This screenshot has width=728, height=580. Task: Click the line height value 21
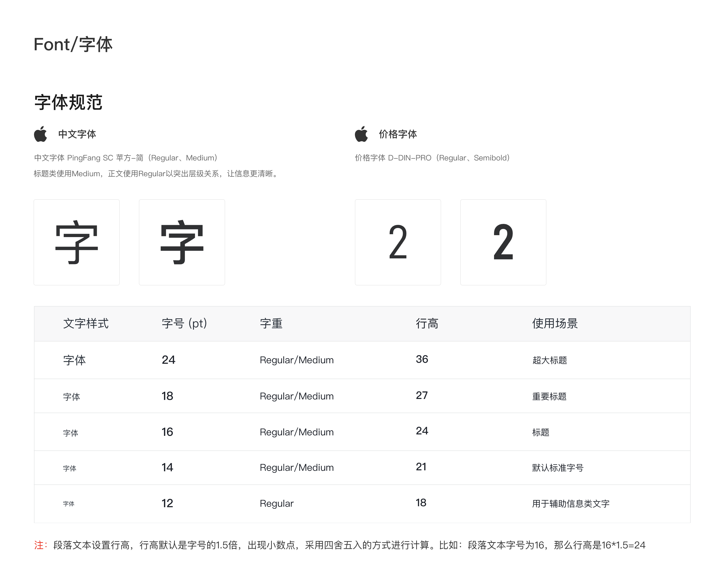421,467
